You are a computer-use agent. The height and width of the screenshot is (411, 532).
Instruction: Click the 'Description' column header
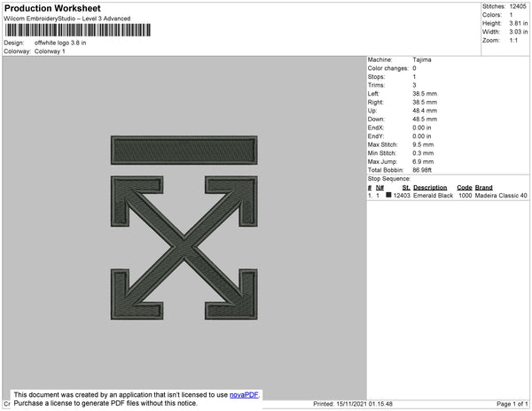430,188
